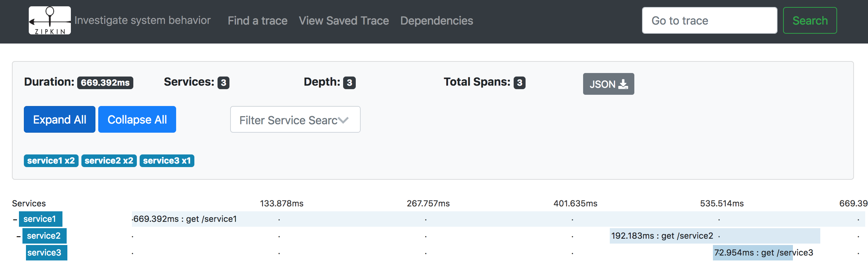Open the Find a trace page

tap(258, 21)
